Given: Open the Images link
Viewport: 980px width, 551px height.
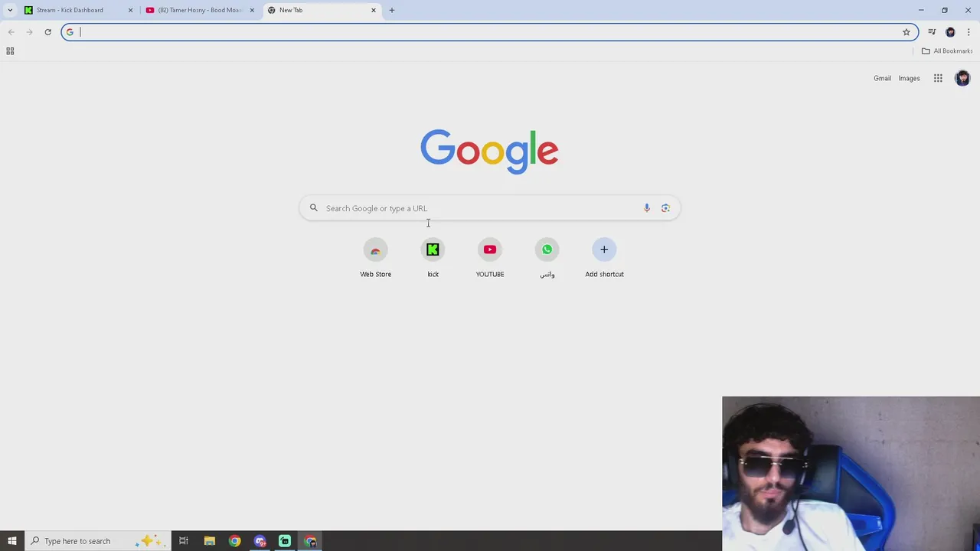Looking at the screenshot, I should tap(909, 78).
